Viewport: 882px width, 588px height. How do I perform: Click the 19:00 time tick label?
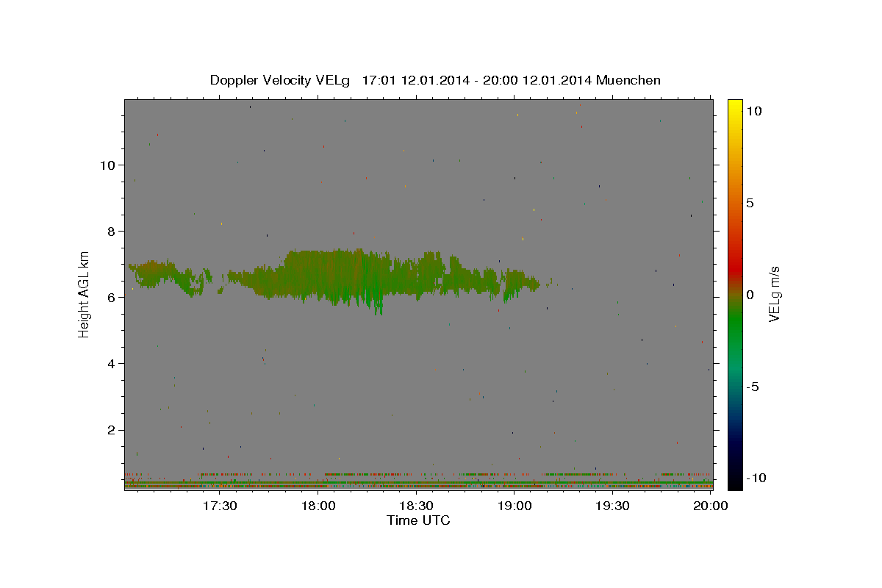click(x=514, y=506)
